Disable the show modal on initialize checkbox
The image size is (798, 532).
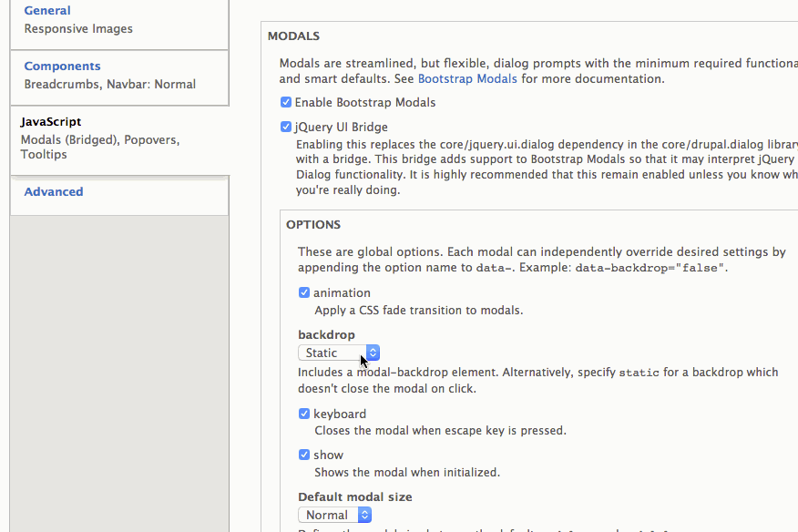303,455
